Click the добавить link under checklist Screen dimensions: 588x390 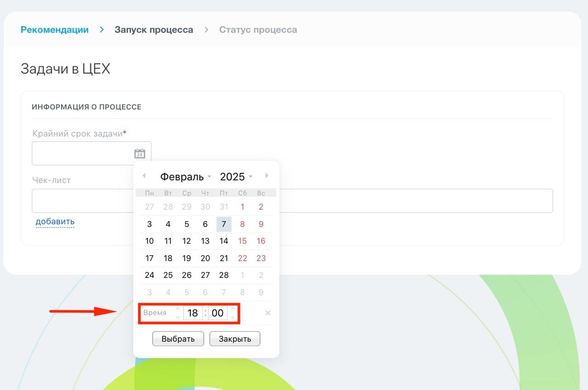pyautogui.click(x=55, y=222)
